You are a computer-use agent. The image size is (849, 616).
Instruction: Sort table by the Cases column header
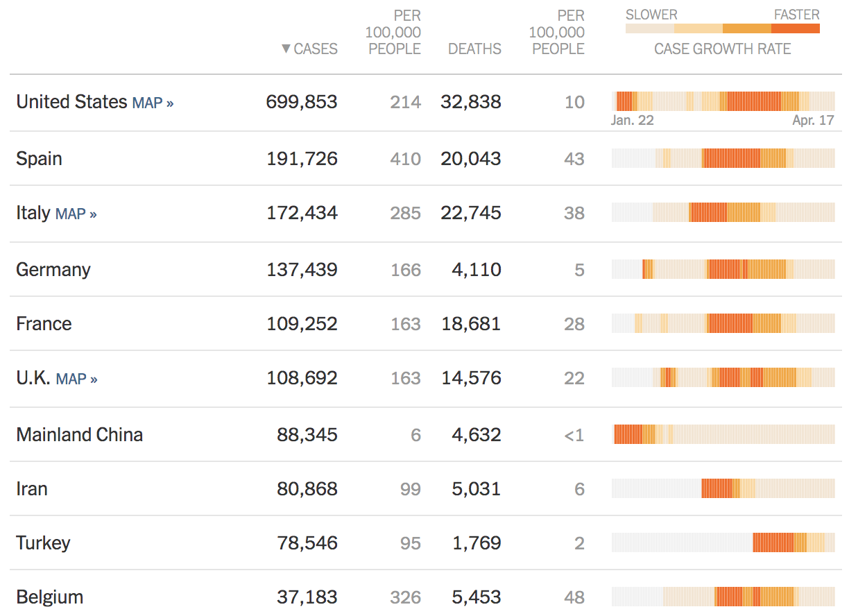coord(310,49)
